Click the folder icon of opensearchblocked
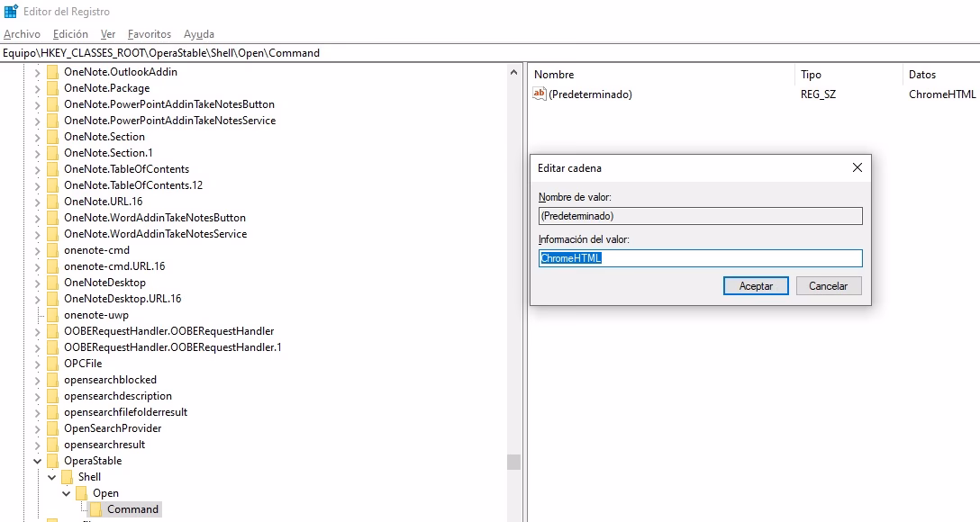 [52, 380]
